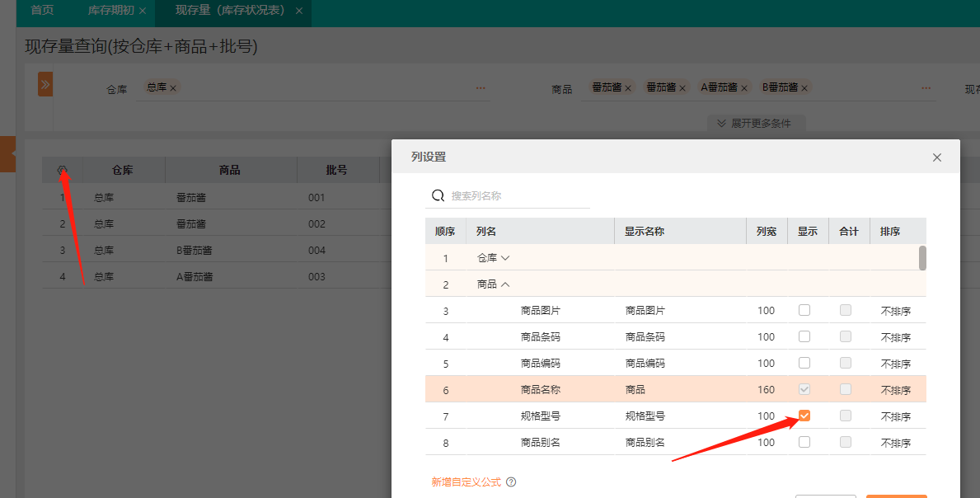Open help icon beside 新增自定义公式
Screen dimensions: 980x498
pyautogui.click(x=511, y=482)
